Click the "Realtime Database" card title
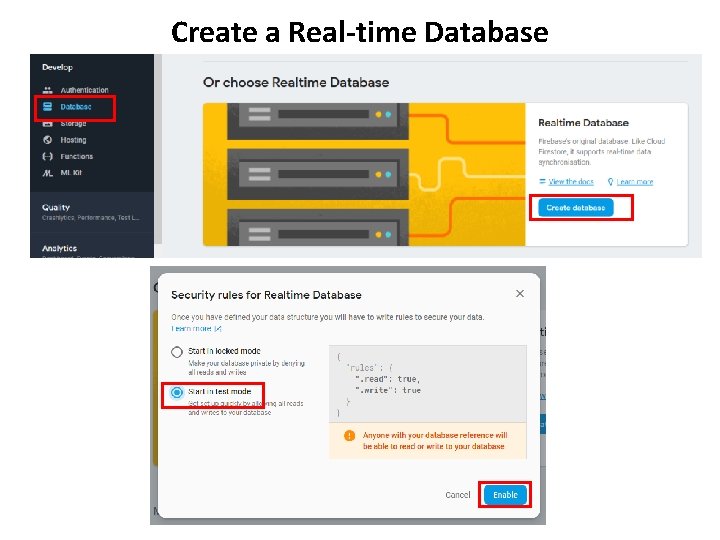720x540 pixels. [x=583, y=123]
